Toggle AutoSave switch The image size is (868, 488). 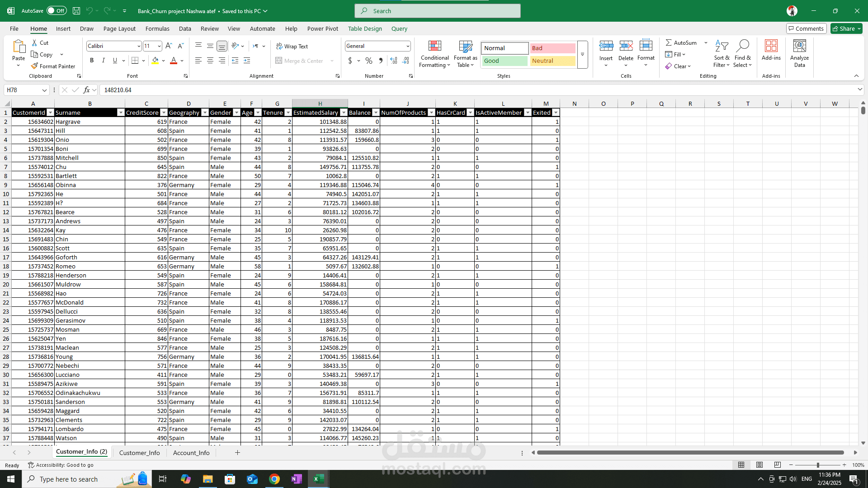(57, 11)
